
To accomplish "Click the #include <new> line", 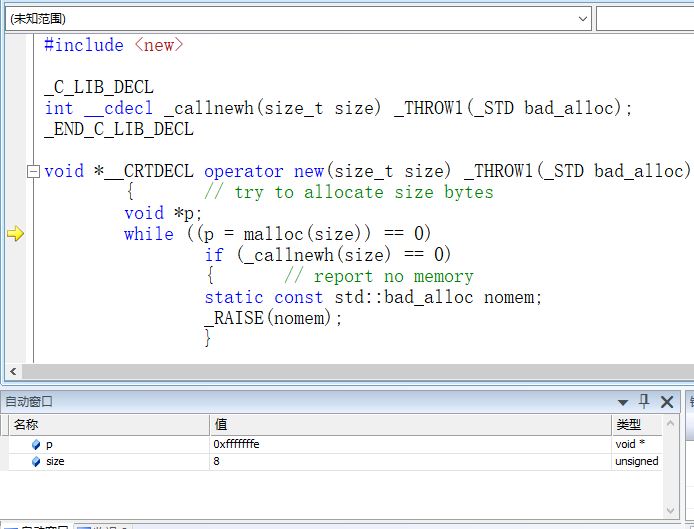I will (x=114, y=45).
